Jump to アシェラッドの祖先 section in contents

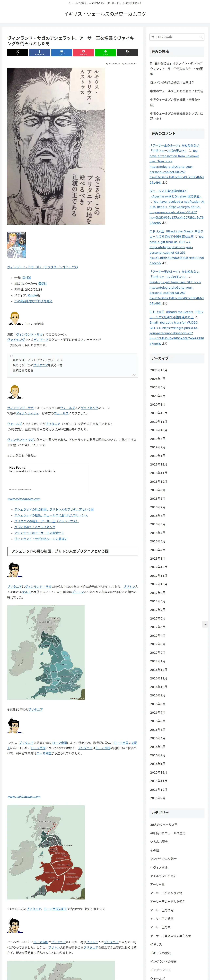point(51,515)
